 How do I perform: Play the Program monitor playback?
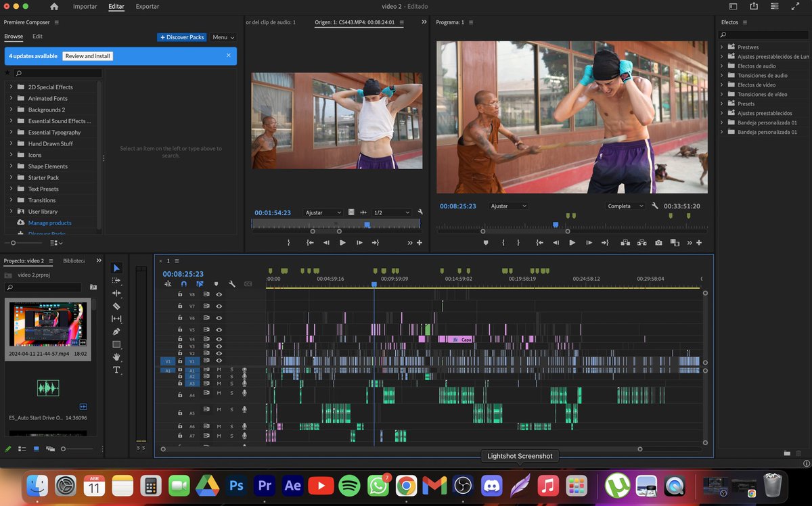(572, 243)
